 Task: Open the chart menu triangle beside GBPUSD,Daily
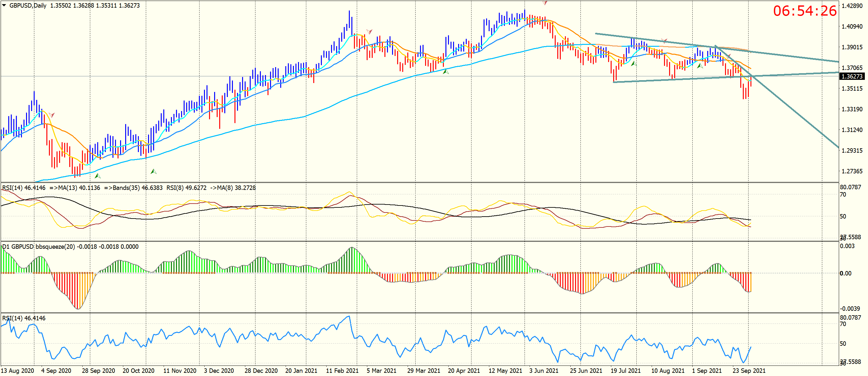(4, 5)
